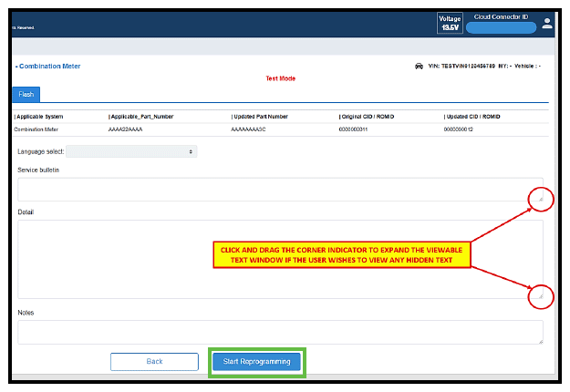Click the Service bulletin resize corner handle
570x392 pixels.
pyautogui.click(x=539, y=197)
